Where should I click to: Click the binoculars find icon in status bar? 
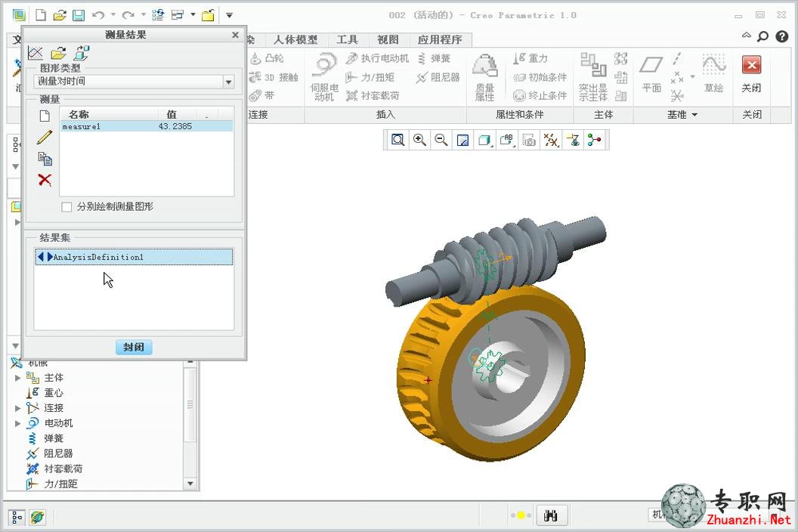[551, 515]
